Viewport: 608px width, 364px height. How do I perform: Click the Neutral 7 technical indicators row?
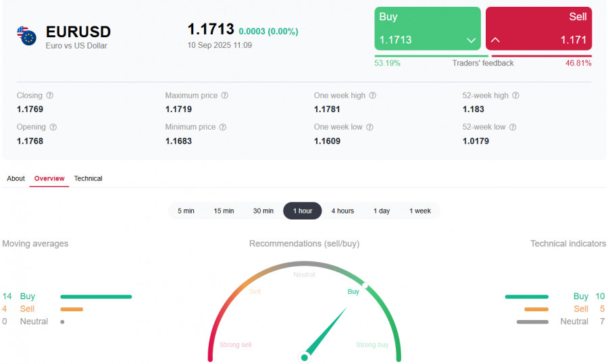pos(561,321)
